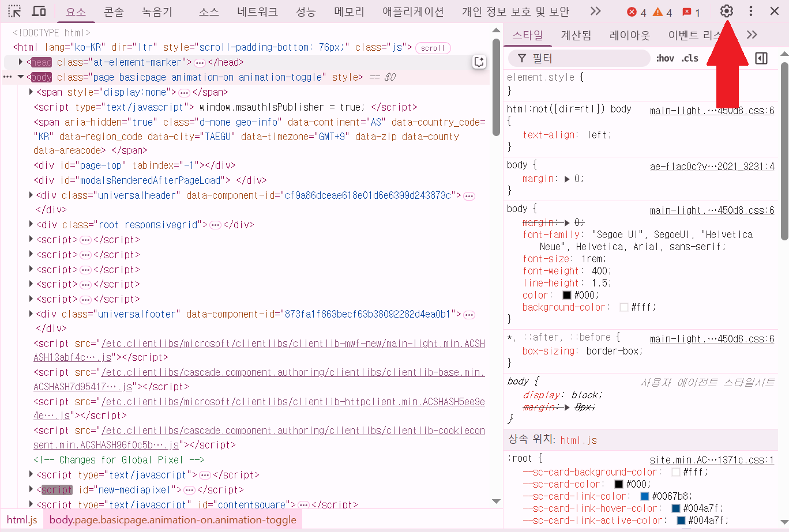Click ellipsis in root responsivegrid div
This screenshot has height=532, width=789.
coord(215,225)
